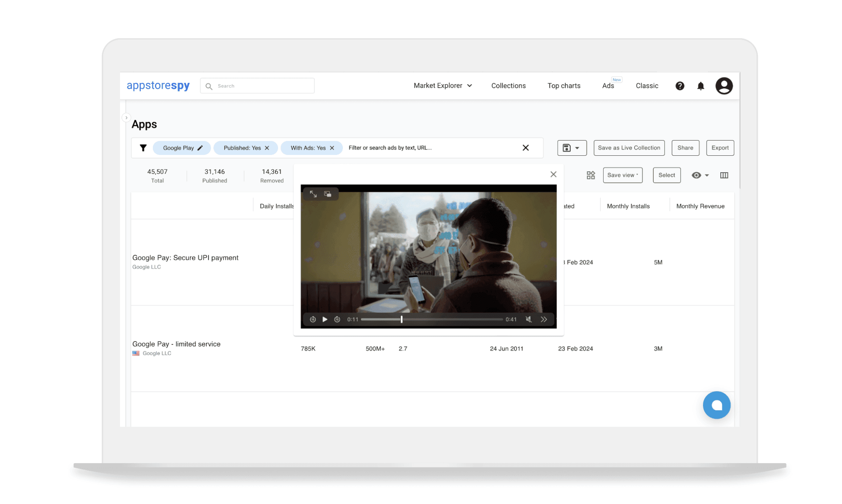Remove the 'With Ads: Yes' filter chip
Viewport: 842px width, 504px height.
[x=332, y=148]
